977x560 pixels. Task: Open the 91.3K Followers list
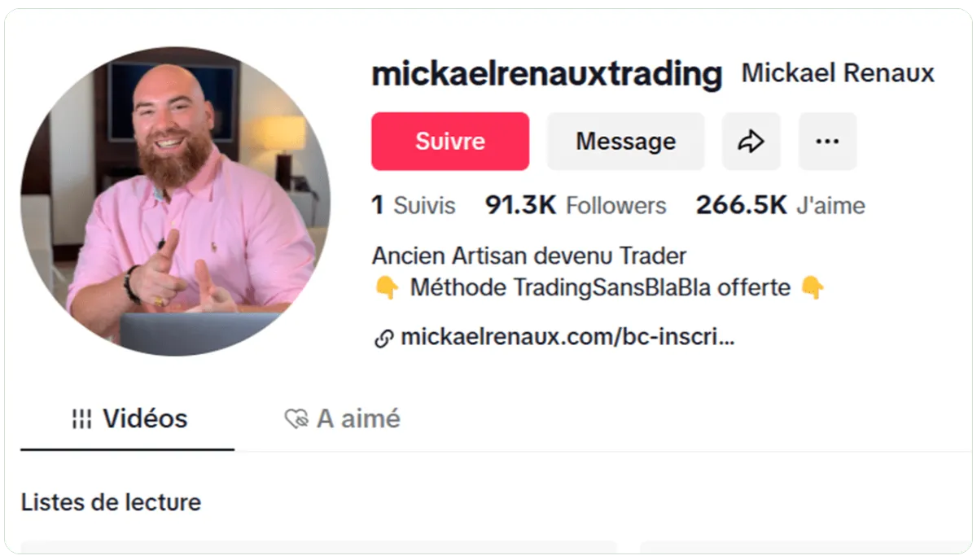tap(576, 206)
